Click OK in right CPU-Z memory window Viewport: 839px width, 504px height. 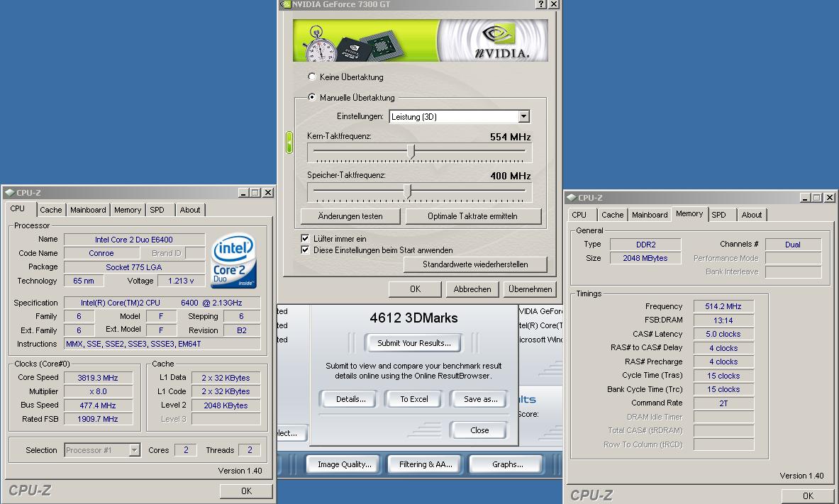808,496
